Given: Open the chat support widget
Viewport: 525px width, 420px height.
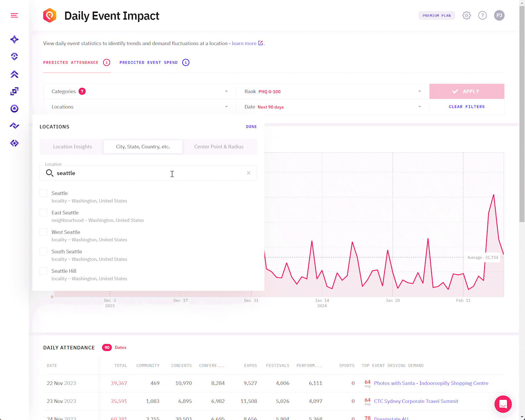Looking at the screenshot, I should pyautogui.click(x=503, y=404).
